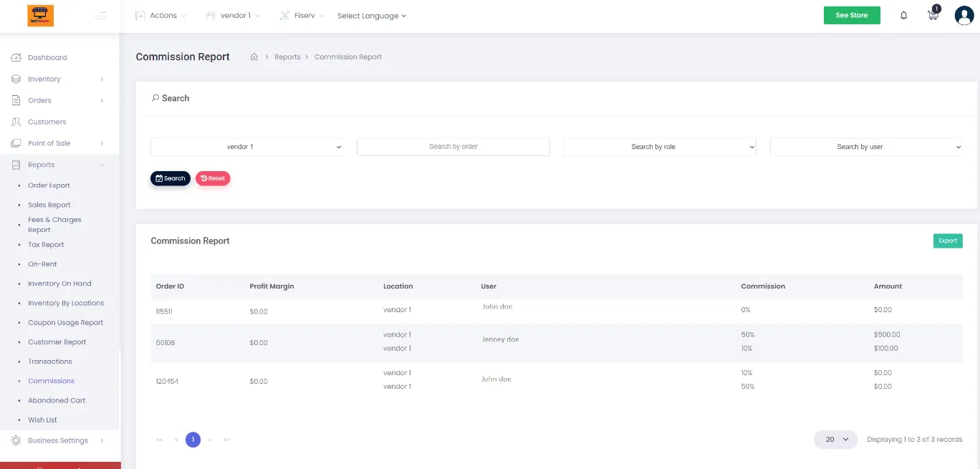Viewport: 980px width, 469px height.
Task: Select Commissions in the Reports menu
Action: (x=51, y=380)
